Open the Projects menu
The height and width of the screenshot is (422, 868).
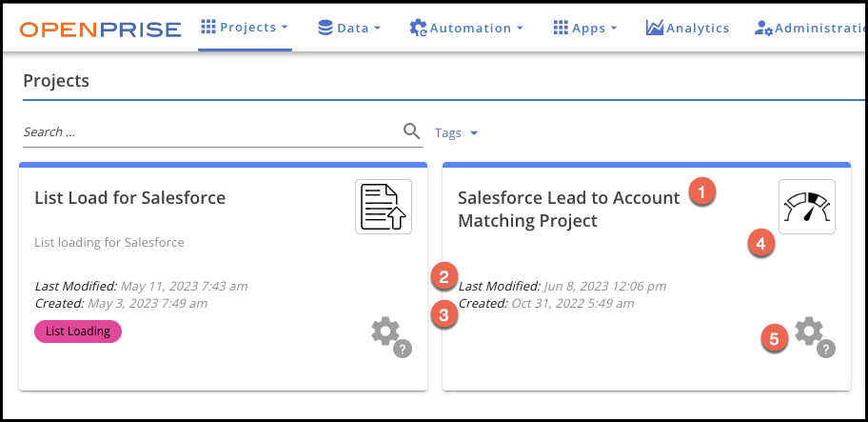pos(245,27)
